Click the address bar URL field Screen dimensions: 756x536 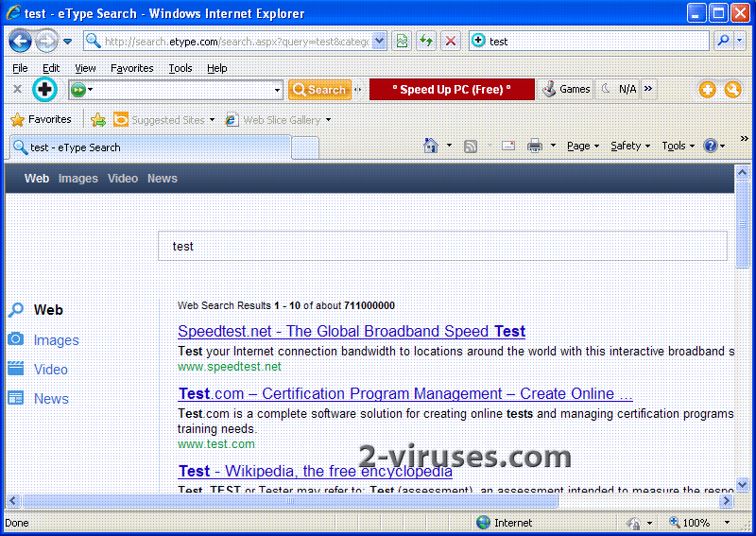227,42
